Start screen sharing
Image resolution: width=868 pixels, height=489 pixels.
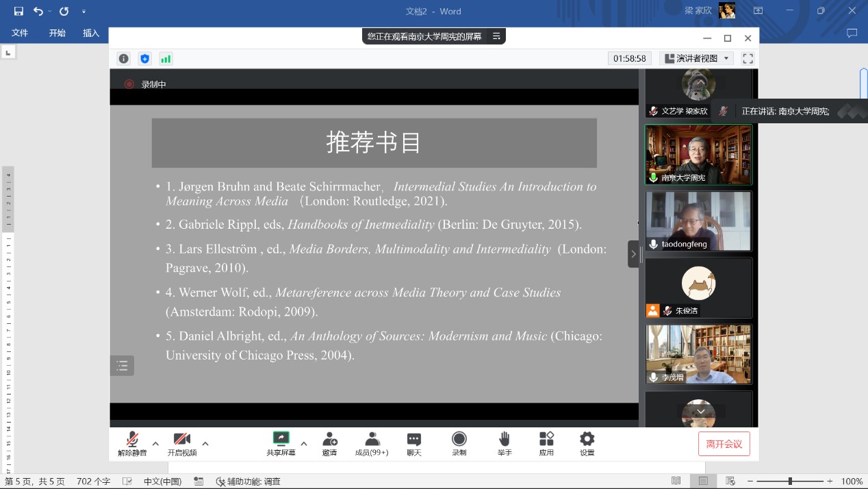[281, 443]
